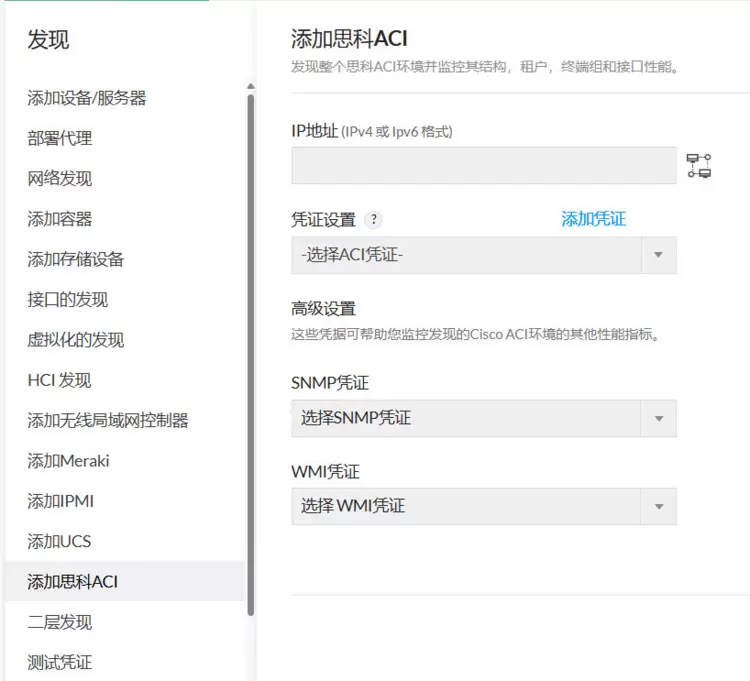
Task: Select 部署代理 menu item
Action: pos(60,138)
